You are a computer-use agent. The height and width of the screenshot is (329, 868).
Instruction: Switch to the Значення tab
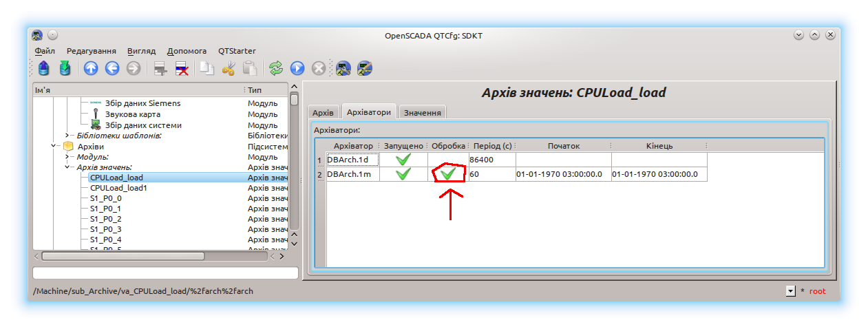pyautogui.click(x=423, y=112)
